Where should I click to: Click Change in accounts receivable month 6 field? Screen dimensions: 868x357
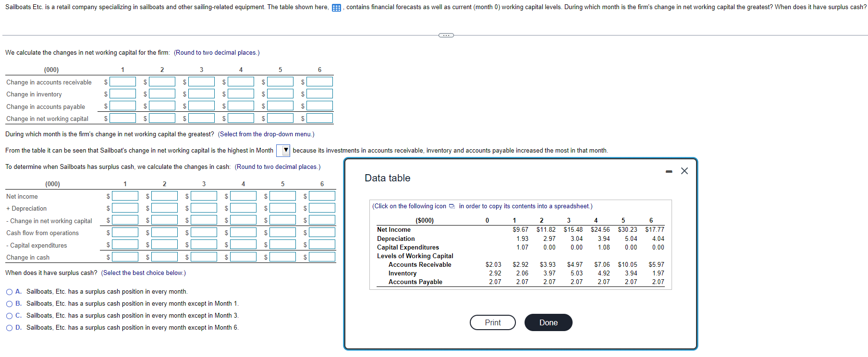pyautogui.click(x=320, y=82)
